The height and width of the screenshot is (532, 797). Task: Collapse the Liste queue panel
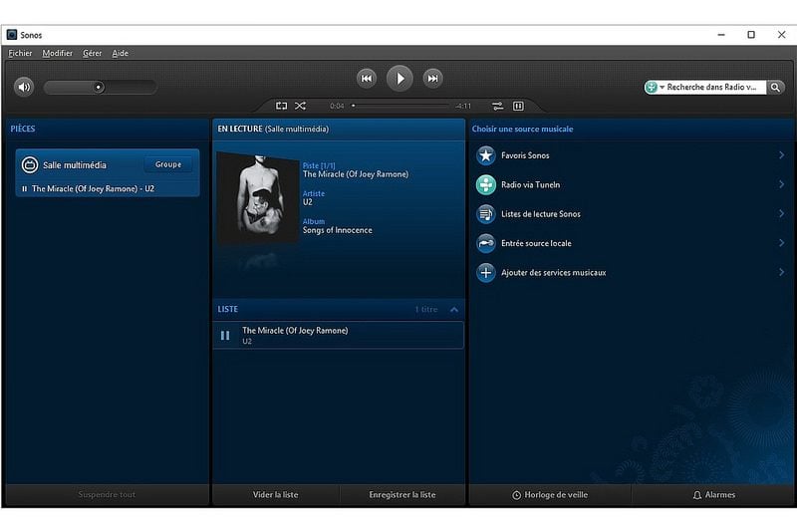(x=454, y=309)
